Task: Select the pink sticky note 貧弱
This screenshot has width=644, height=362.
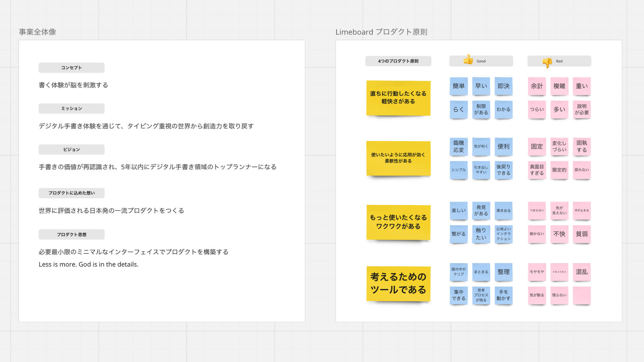Action: 582,234
